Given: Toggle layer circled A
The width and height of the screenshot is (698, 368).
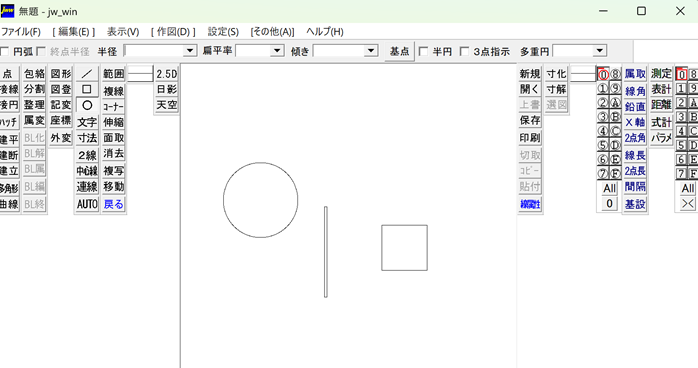Looking at the screenshot, I should point(615,103).
